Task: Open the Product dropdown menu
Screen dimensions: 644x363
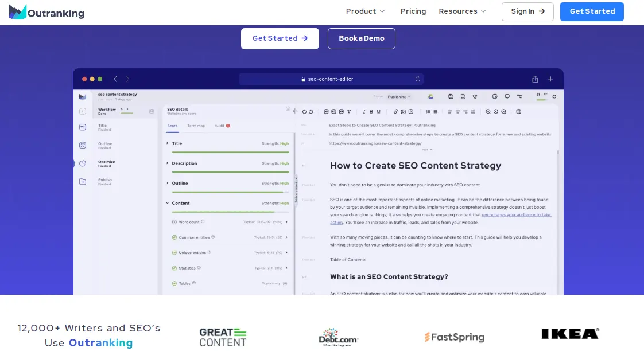Action: [365, 11]
